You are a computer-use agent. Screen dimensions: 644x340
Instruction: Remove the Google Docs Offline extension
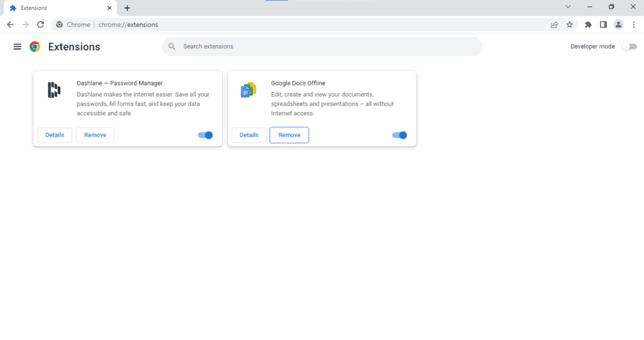pos(289,135)
